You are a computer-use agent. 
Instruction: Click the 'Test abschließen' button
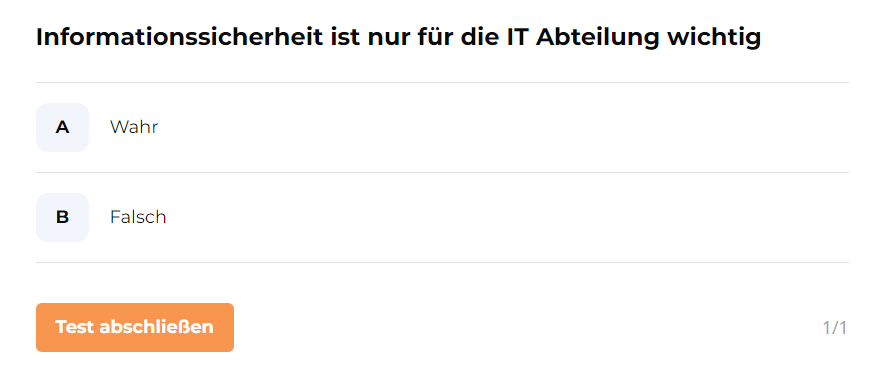point(135,327)
